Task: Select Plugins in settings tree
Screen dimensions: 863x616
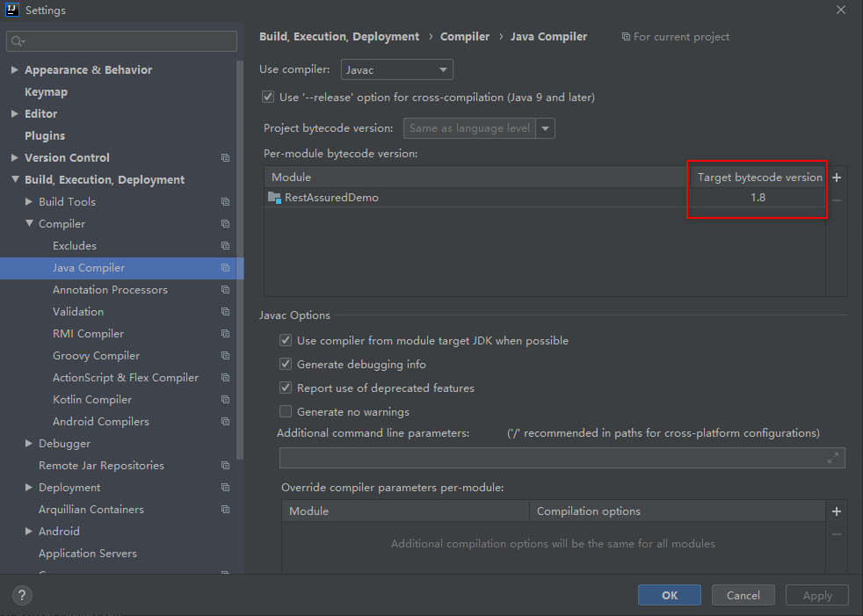Action: [x=45, y=136]
